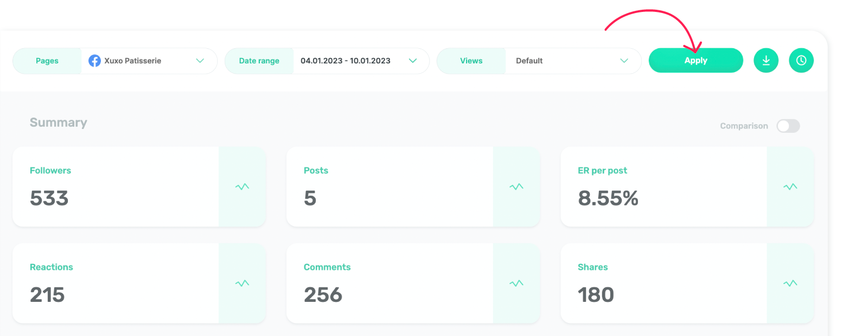Open the clock schedule icon
The width and height of the screenshot is (868, 336).
[x=801, y=60]
